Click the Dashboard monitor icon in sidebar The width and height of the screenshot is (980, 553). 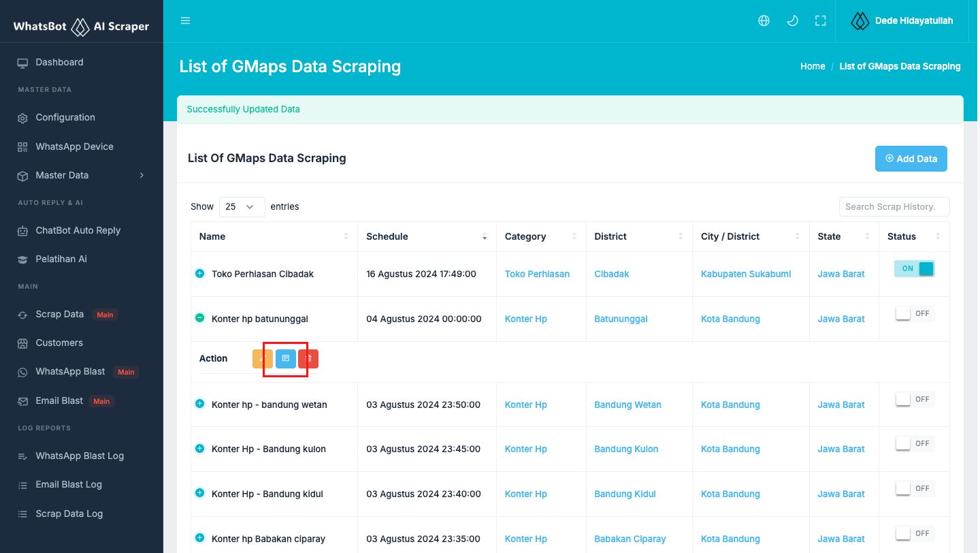pyautogui.click(x=22, y=63)
